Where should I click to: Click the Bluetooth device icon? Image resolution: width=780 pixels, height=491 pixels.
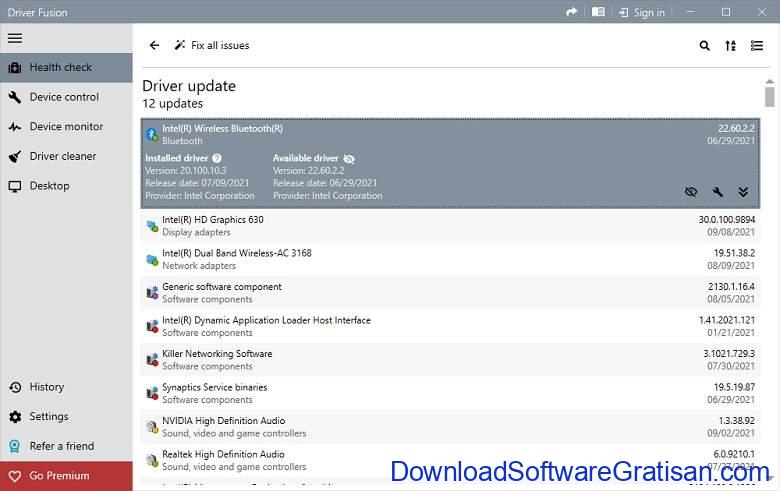(x=152, y=134)
